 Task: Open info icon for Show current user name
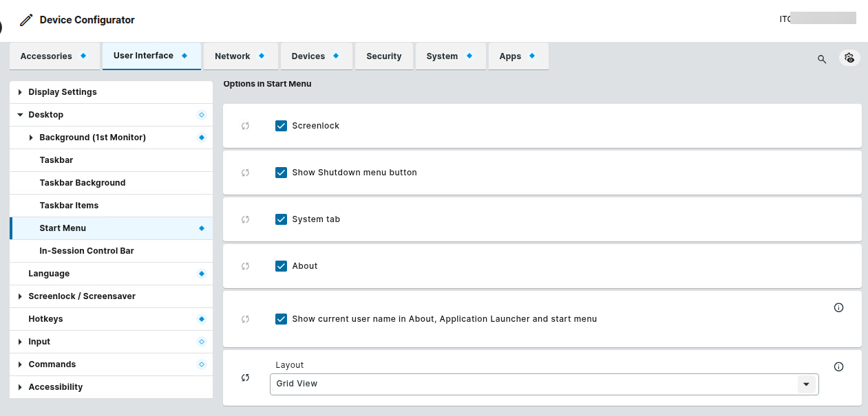point(838,307)
